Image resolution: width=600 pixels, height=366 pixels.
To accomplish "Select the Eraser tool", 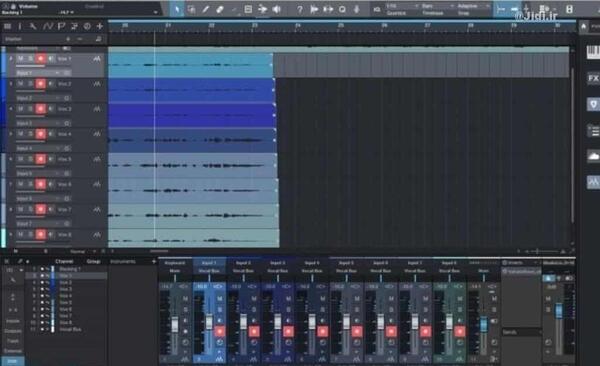I will (x=220, y=9).
